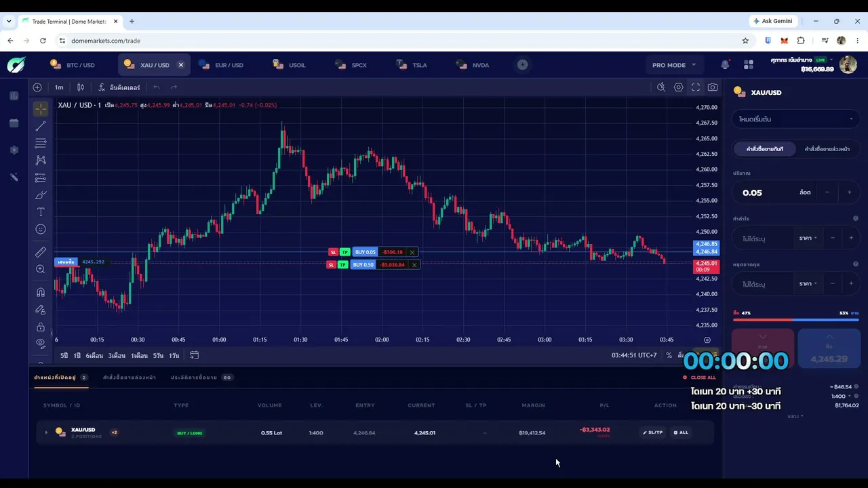Screen dimensions: 868x488
Task: Open the go-to-date calendar icon
Action: point(194,355)
